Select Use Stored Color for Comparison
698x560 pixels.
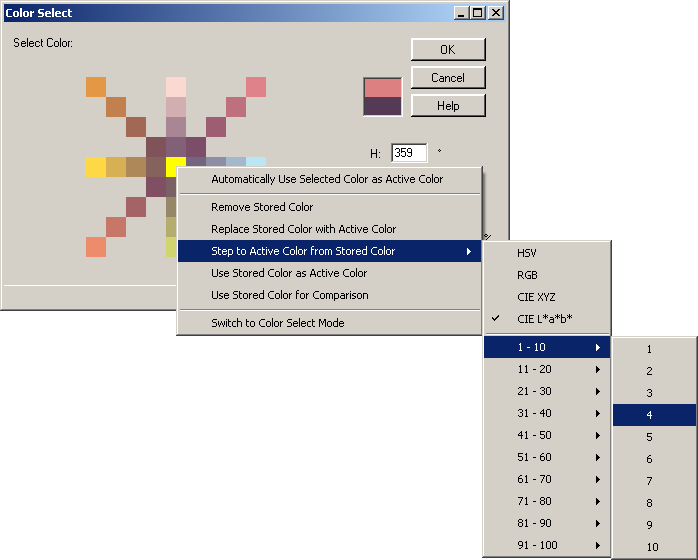pos(329,295)
